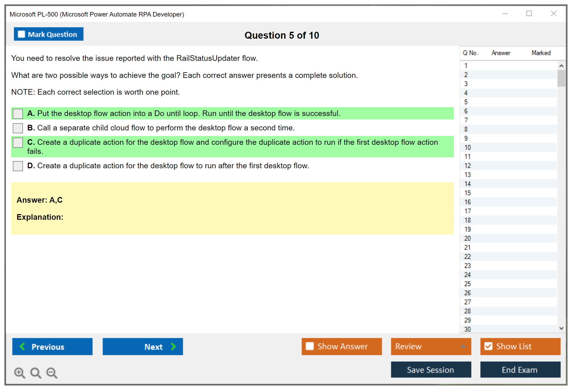Click the reset zoom magnifier icon

[36, 373]
